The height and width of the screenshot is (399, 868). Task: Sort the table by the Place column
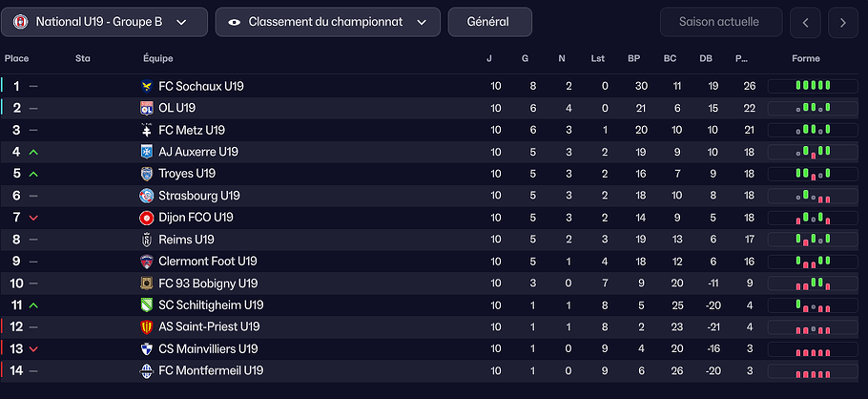pos(17,58)
